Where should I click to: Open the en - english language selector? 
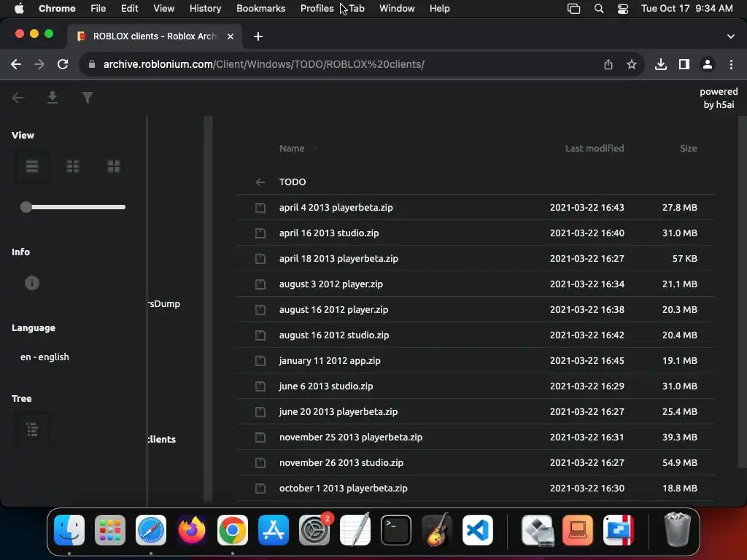pyautogui.click(x=44, y=357)
